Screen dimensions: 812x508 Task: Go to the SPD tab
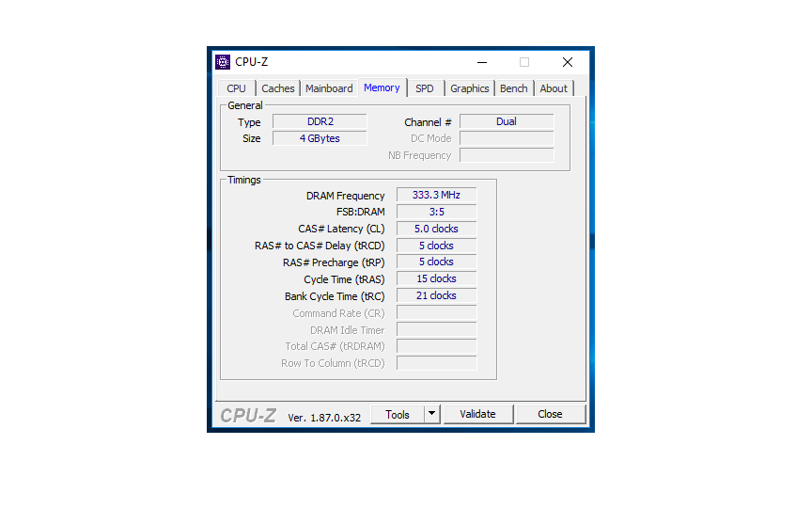tap(425, 88)
